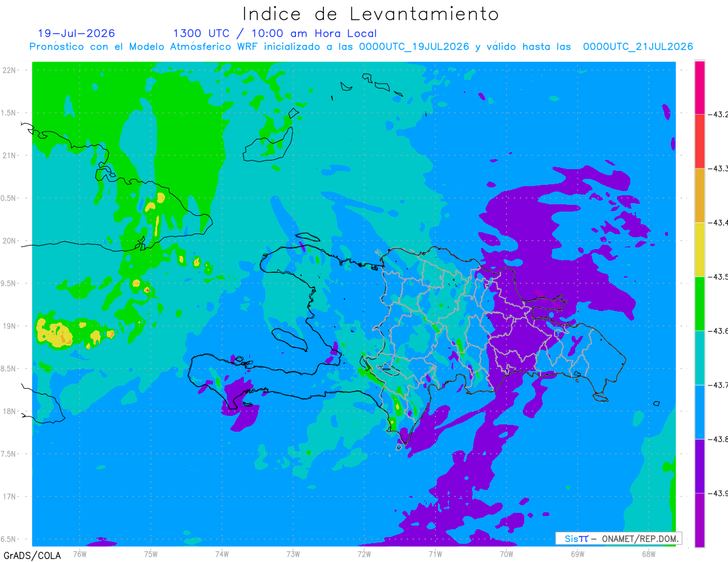The height and width of the screenshot is (562, 728).
Task: Select the "69W" longitude label
Action: pyautogui.click(x=578, y=554)
